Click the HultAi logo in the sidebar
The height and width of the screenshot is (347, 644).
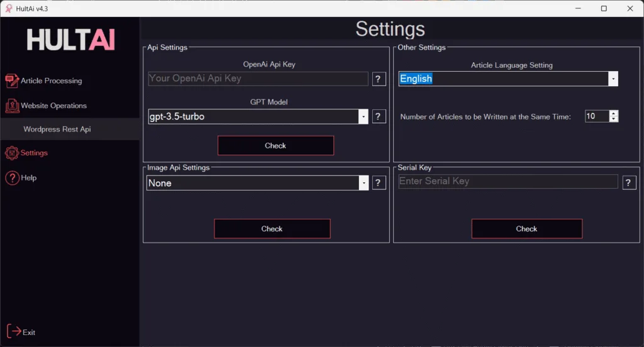click(70, 40)
